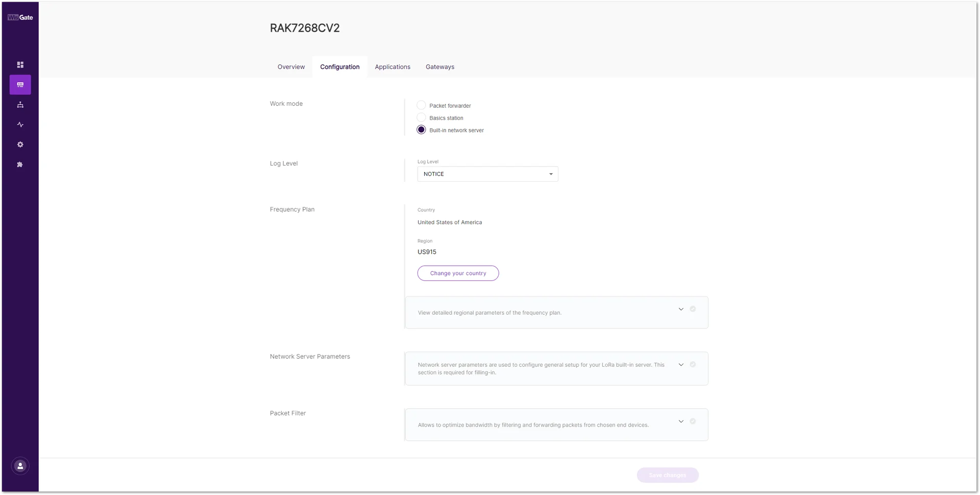Switch to the Gateways tab
980x495 pixels.
(x=440, y=67)
